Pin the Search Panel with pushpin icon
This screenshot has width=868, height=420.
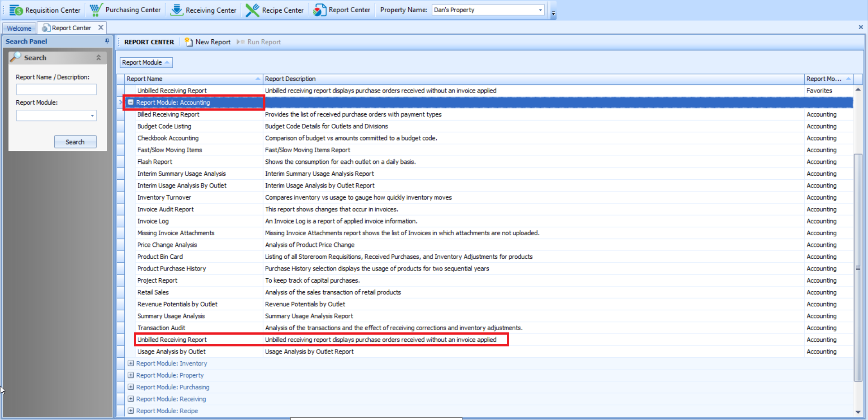coord(107,41)
